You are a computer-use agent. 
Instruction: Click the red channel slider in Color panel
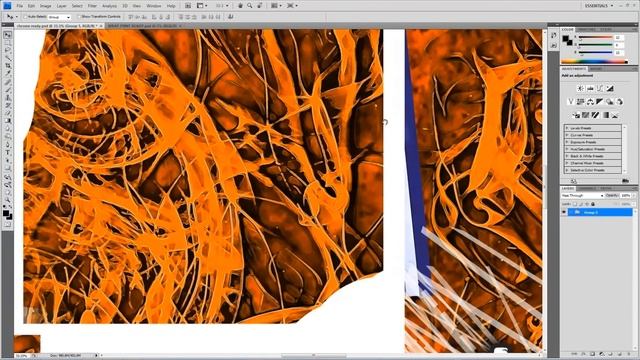click(x=595, y=38)
